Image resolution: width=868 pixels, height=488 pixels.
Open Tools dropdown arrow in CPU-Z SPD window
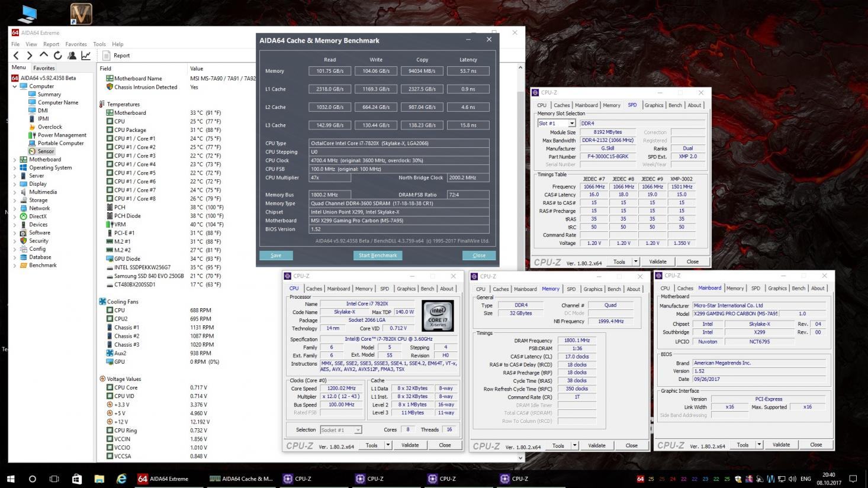[x=636, y=261]
